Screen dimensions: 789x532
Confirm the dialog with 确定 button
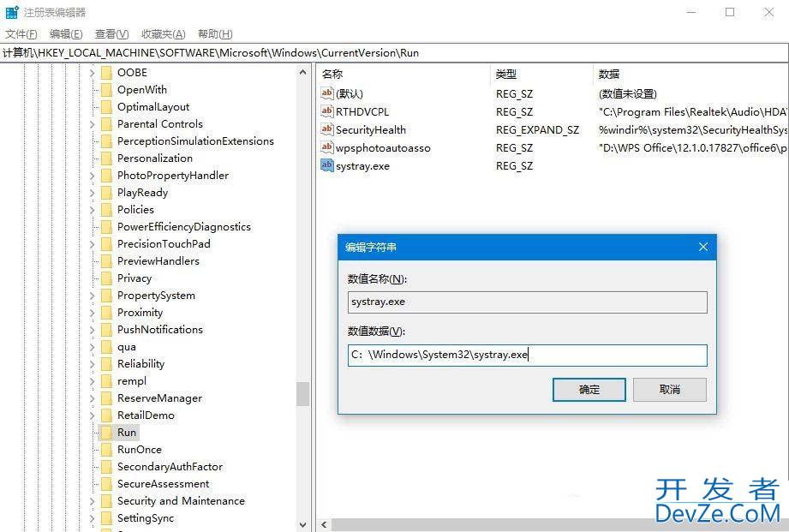coord(589,390)
